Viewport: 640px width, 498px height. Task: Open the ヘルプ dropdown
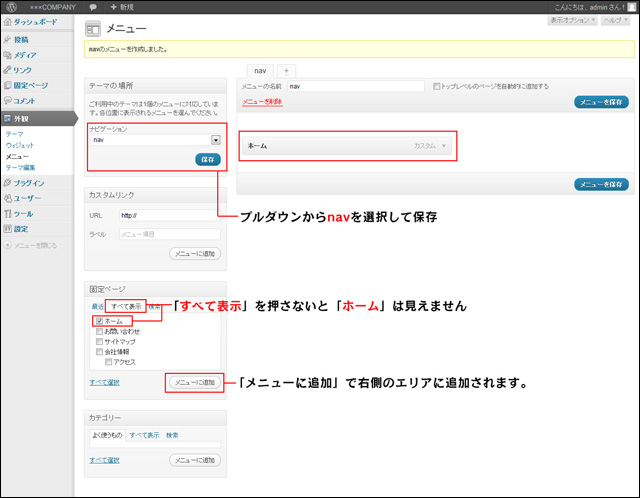(x=616, y=20)
